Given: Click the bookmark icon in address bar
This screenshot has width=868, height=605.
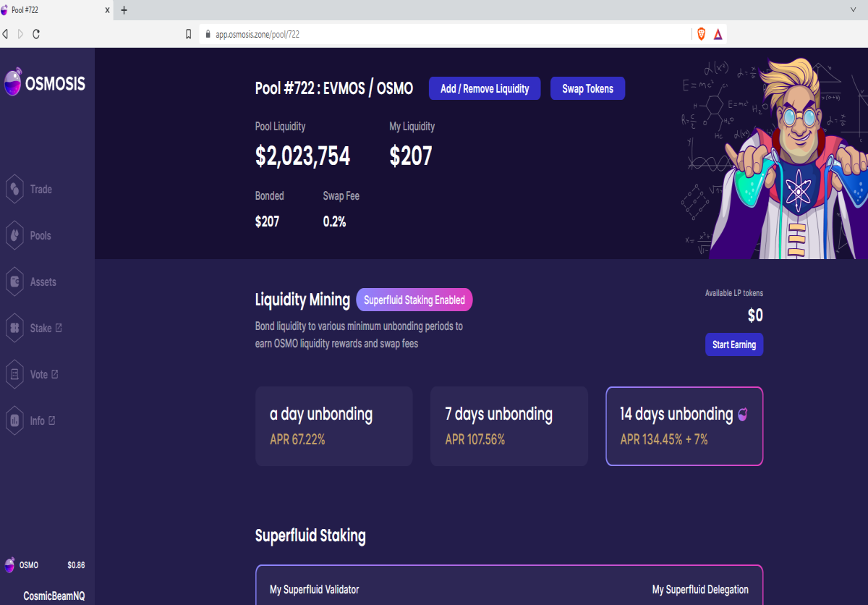Looking at the screenshot, I should tap(189, 34).
